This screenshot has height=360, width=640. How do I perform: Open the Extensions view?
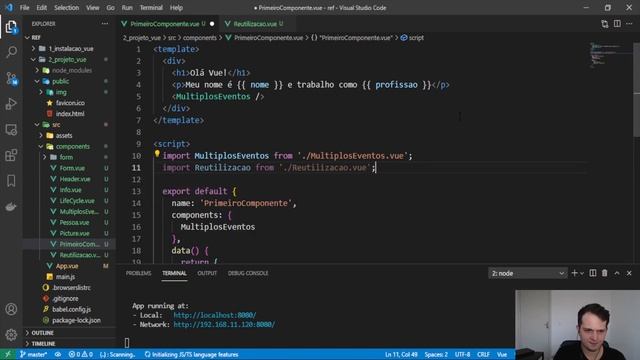(x=11, y=155)
